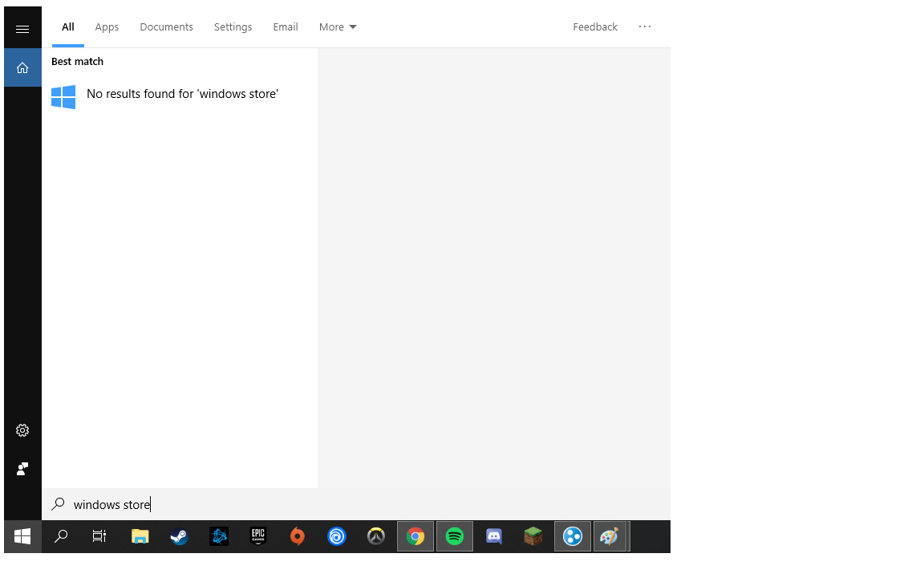Image resolution: width=924 pixels, height=578 pixels.
Task: Click the magnifier icon in search box
Action: tap(58, 504)
